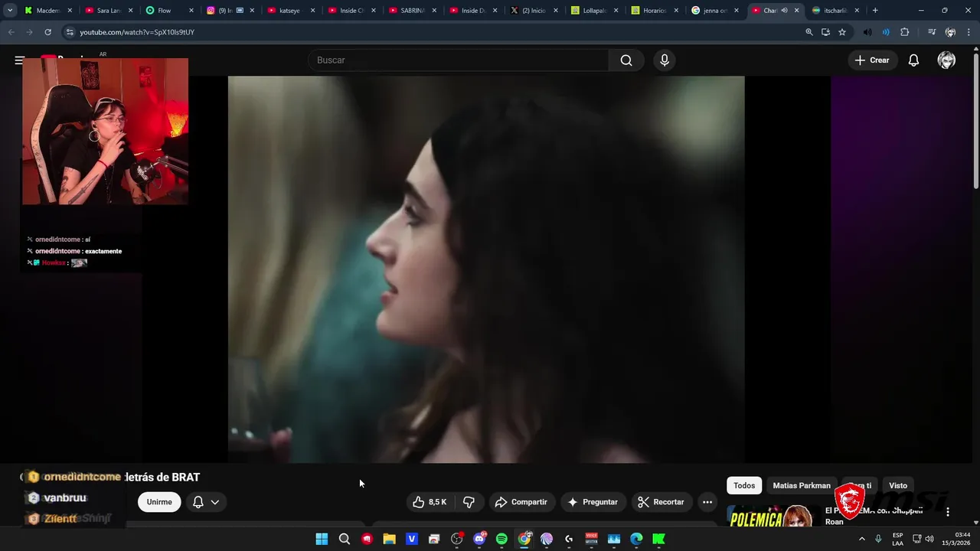Open Chrome extensions puzzle icon

pos(904,32)
